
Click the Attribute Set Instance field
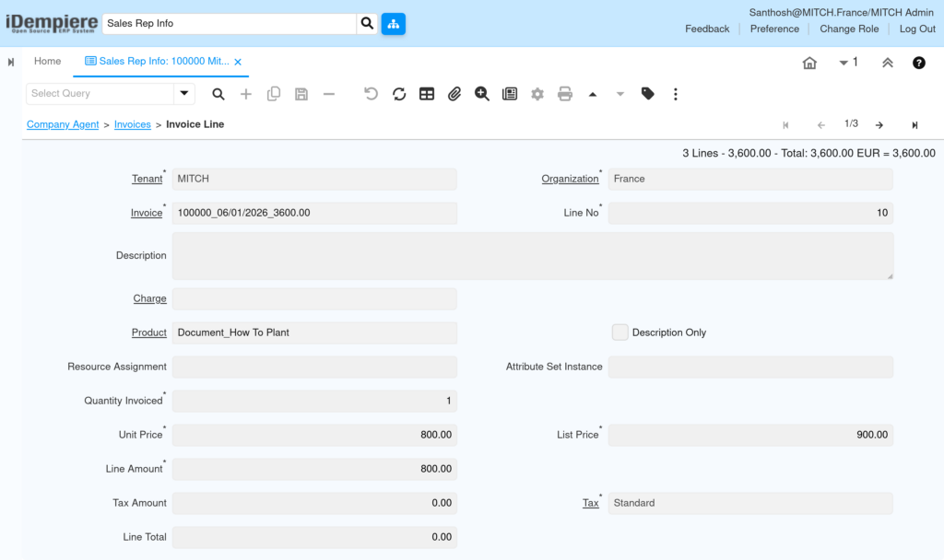pos(750,367)
